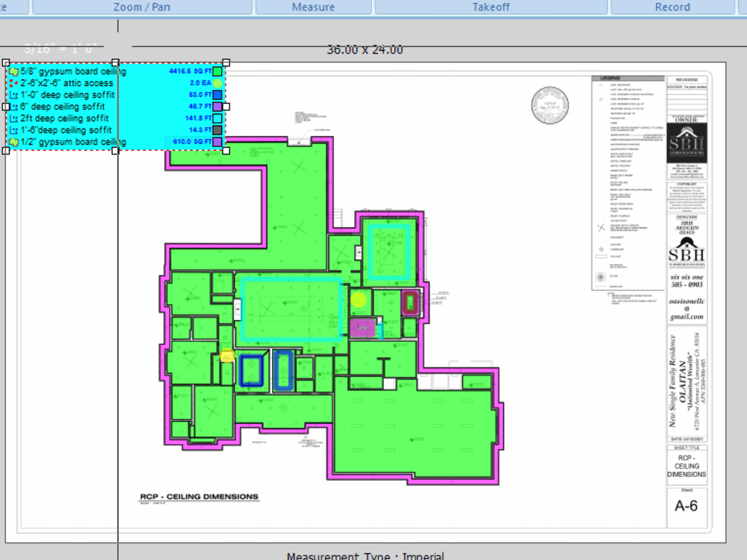Select the '1'-6"deep ceiling soffit' legend label
Image resolution: width=747 pixels, height=560 pixels.
[x=66, y=130]
